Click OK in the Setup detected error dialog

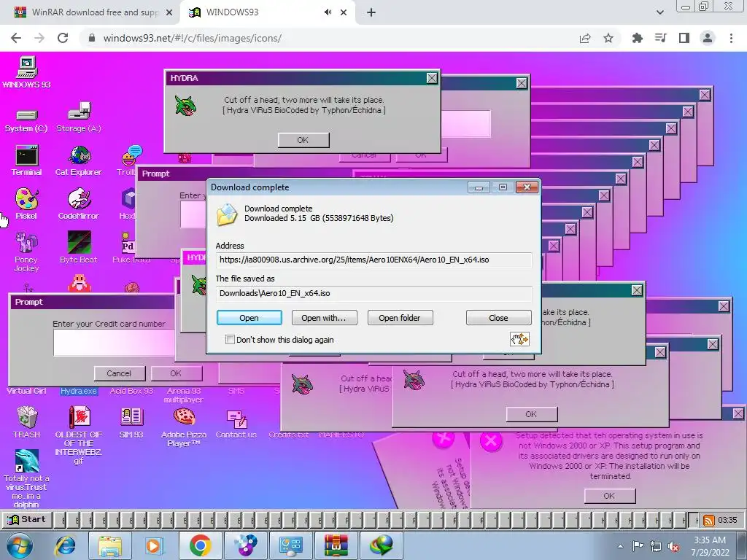pos(609,496)
